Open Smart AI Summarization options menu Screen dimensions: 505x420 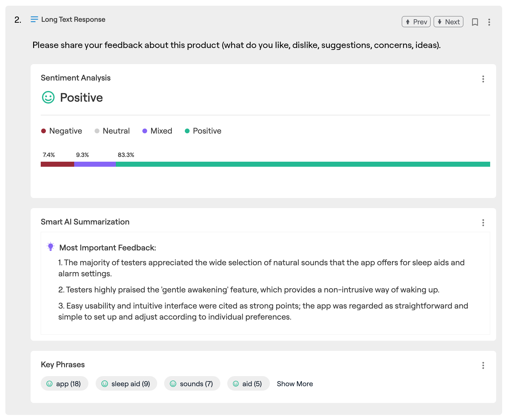483,223
